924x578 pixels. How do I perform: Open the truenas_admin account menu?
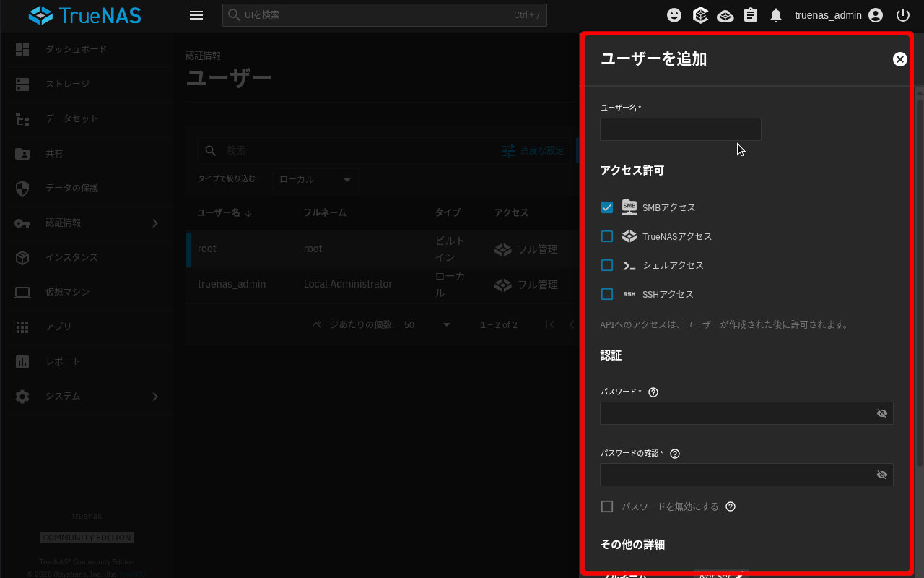[x=839, y=15]
